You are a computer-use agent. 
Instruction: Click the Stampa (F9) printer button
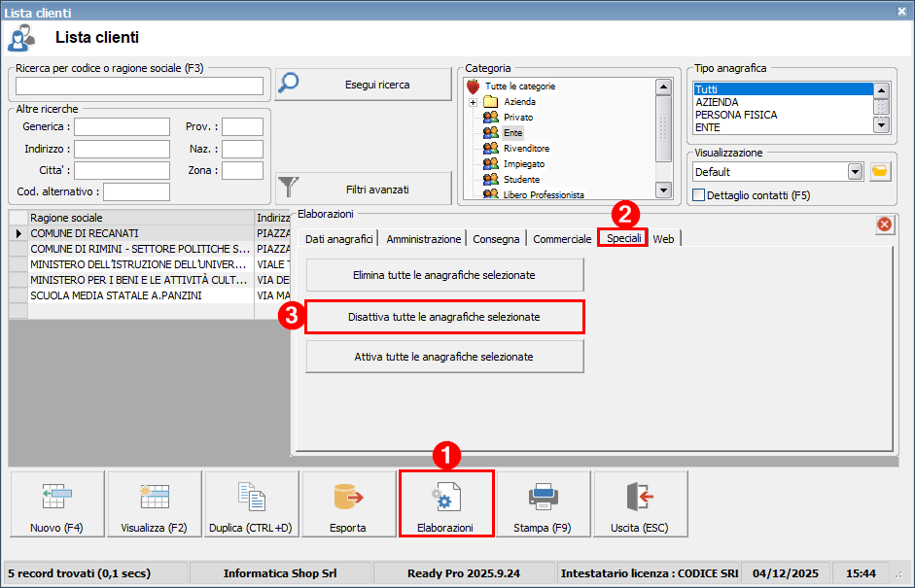pyautogui.click(x=543, y=504)
